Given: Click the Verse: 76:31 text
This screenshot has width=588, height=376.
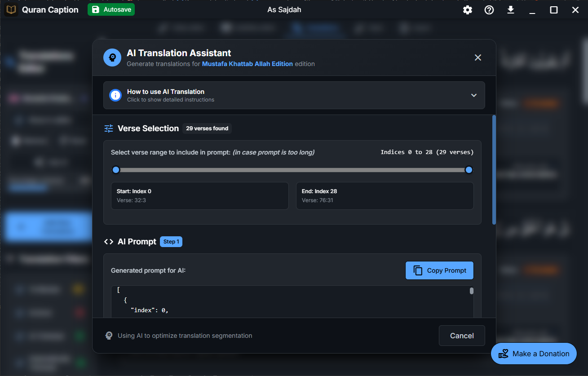Looking at the screenshot, I should coord(318,200).
